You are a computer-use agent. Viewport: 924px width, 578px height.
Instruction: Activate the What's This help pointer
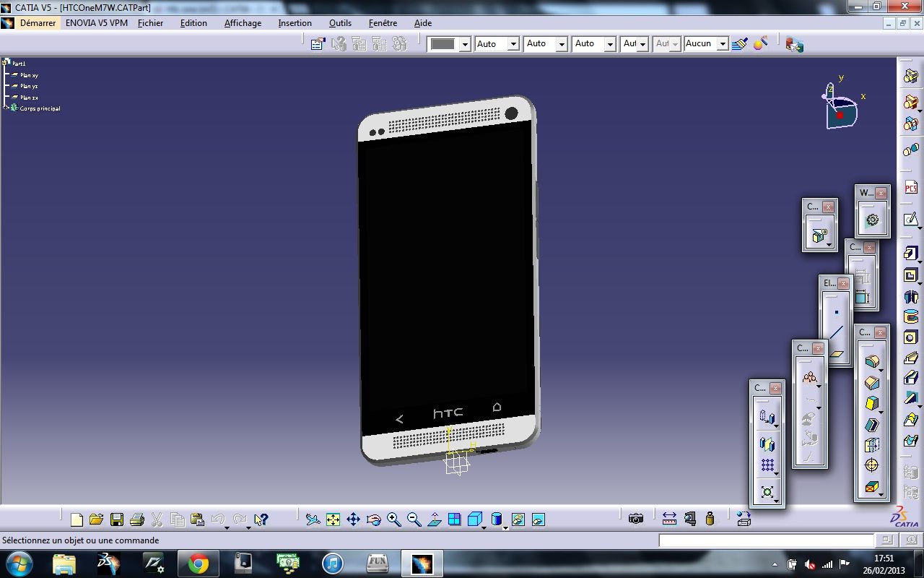(261, 519)
